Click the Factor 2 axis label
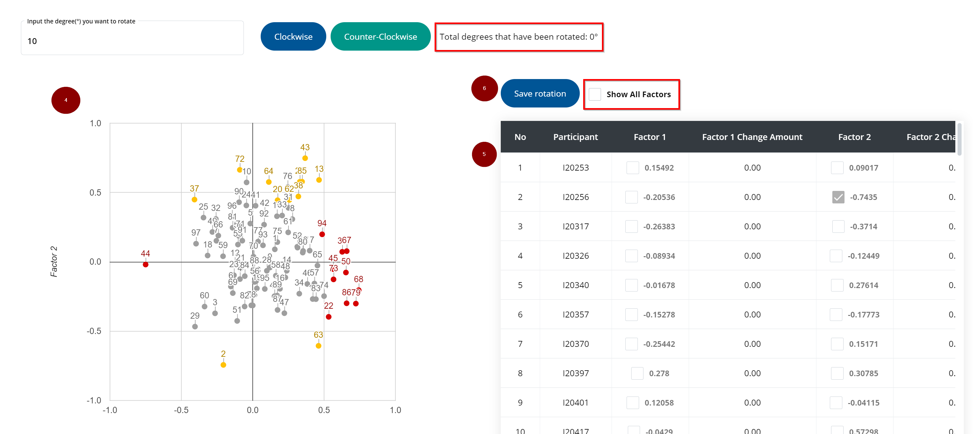Screen dimensions: 980x434 tap(54, 261)
